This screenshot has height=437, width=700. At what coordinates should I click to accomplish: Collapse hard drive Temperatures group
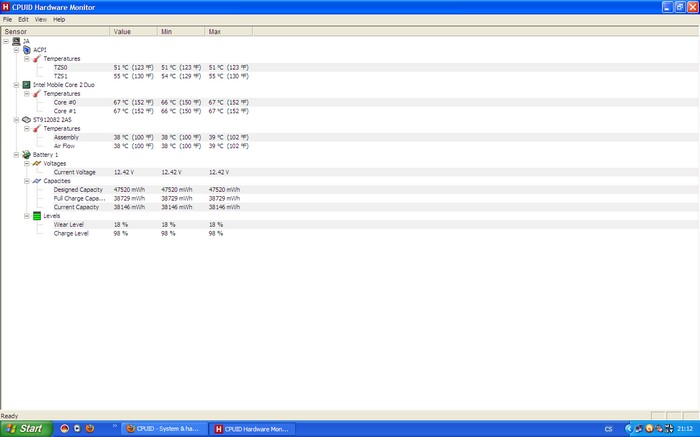pyautogui.click(x=27, y=129)
